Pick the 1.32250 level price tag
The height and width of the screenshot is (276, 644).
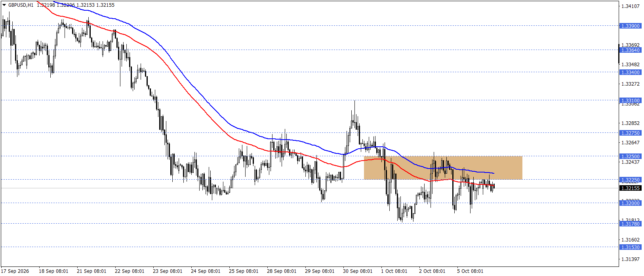tap(630, 180)
